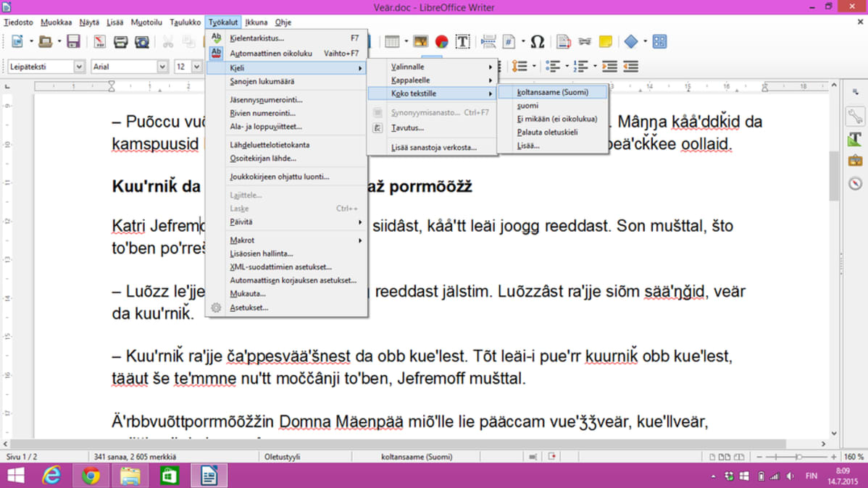Screen dimensions: 868x488
Task: Click the Omega special character icon
Action: pos(537,41)
